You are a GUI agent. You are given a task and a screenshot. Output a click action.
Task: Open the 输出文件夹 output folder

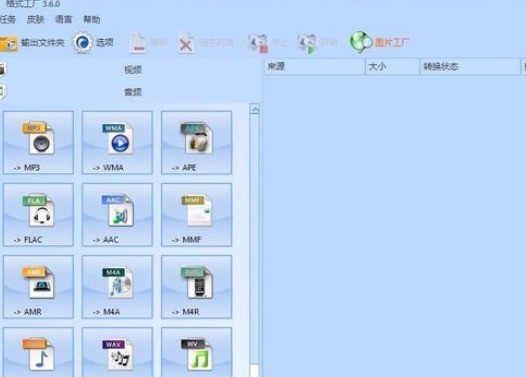[x=32, y=43]
